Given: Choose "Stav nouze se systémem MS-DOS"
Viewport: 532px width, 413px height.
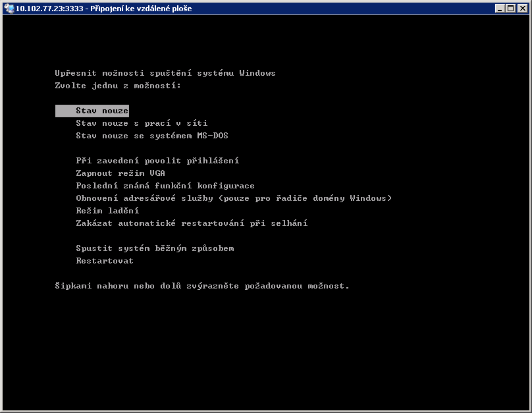Looking at the screenshot, I should tap(152, 136).
